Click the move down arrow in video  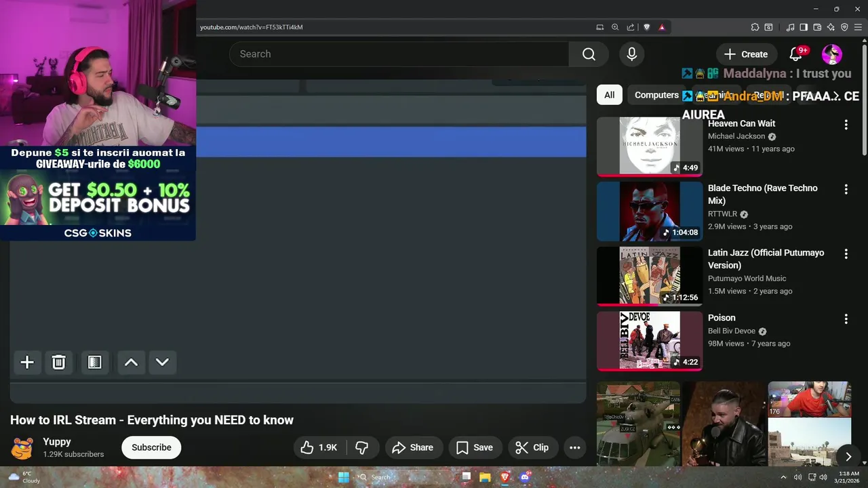point(162,363)
